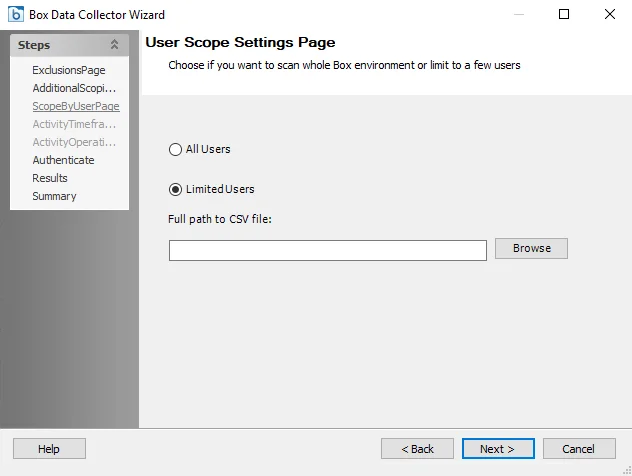Click the Box app icon in title bar
Image resolution: width=632 pixels, height=476 pixels.
coord(16,15)
